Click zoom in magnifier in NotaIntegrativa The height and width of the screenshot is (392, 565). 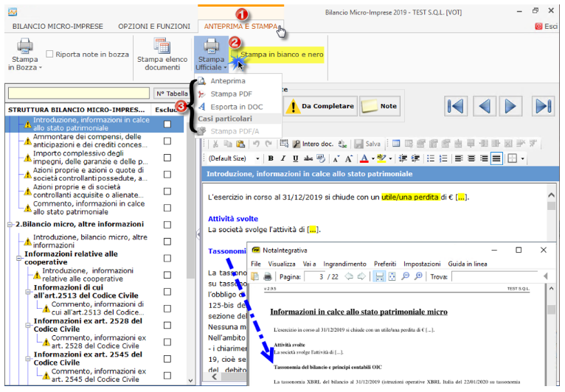pyautogui.click(x=417, y=276)
